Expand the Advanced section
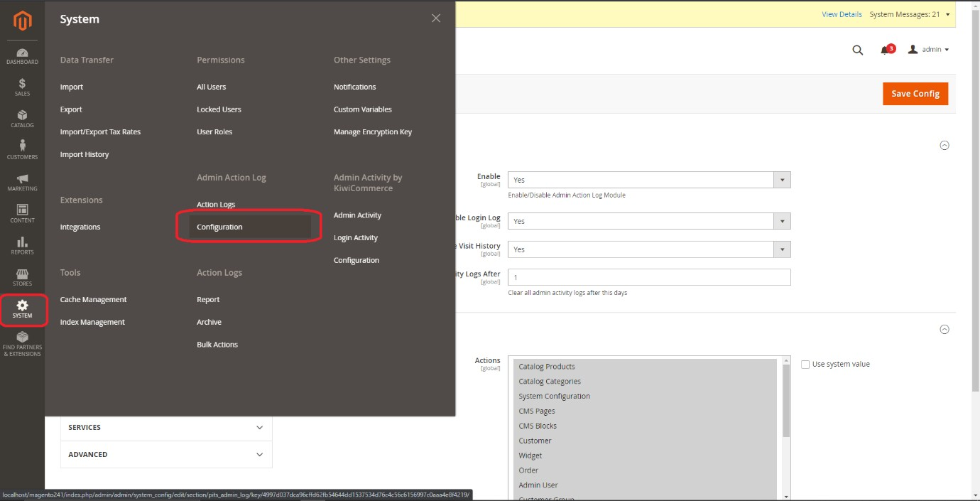Image resolution: width=980 pixels, height=501 pixels. click(x=166, y=455)
